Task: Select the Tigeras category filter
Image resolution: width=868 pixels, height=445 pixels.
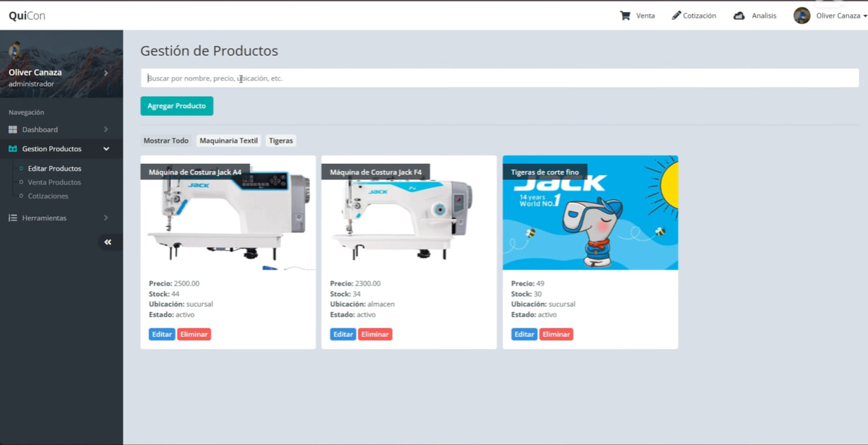Action: point(281,140)
